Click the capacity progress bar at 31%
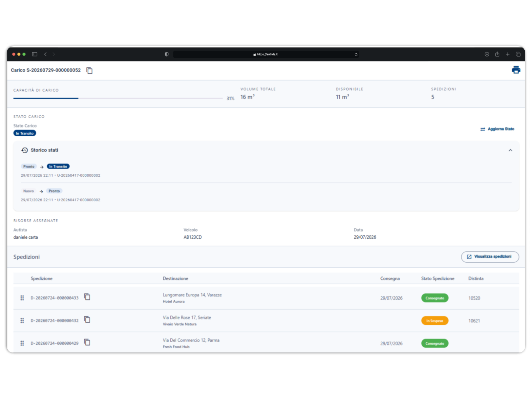This screenshot has height=399, width=532. (118, 98)
